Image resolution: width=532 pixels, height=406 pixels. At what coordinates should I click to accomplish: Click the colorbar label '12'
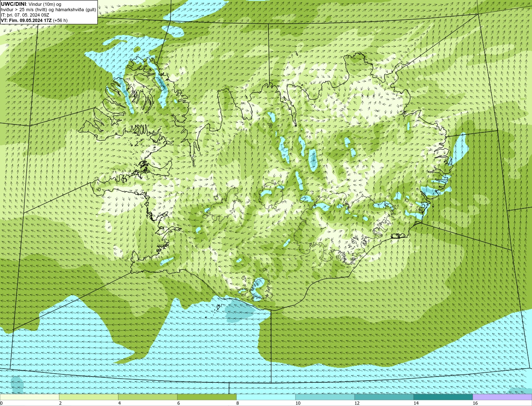coord(357,403)
